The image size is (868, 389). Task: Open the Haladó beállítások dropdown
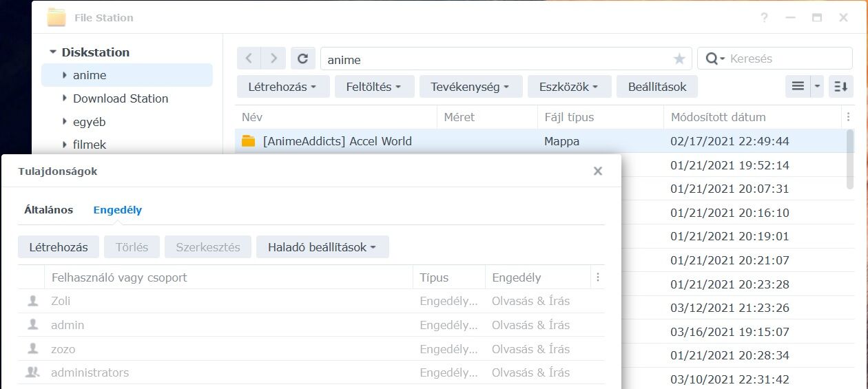(x=322, y=247)
